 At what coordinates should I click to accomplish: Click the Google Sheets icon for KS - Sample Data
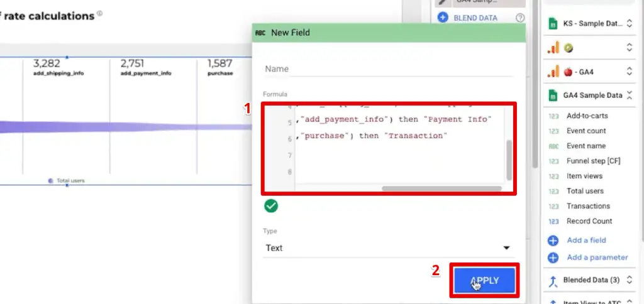(x=553, y=24)
